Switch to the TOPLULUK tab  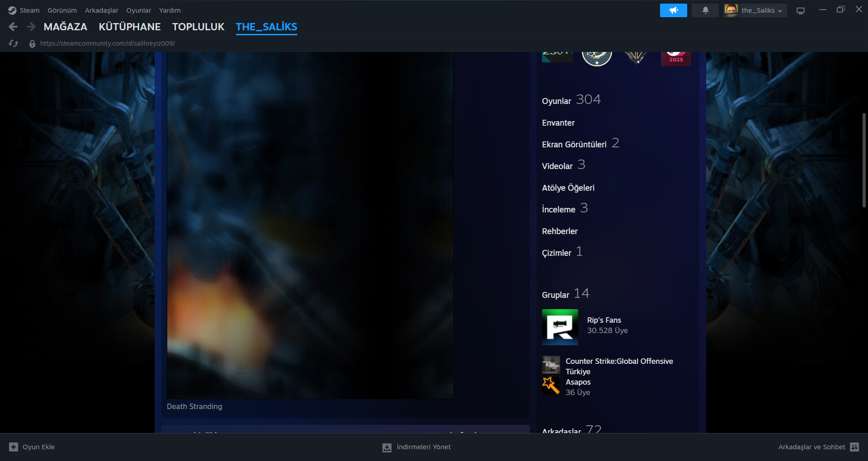tap(198, 27)
